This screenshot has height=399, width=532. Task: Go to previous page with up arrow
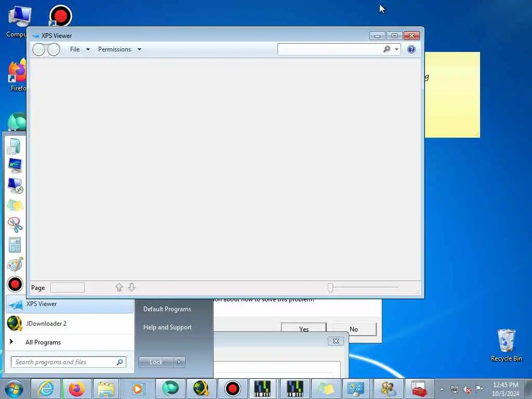pos(119,287)
